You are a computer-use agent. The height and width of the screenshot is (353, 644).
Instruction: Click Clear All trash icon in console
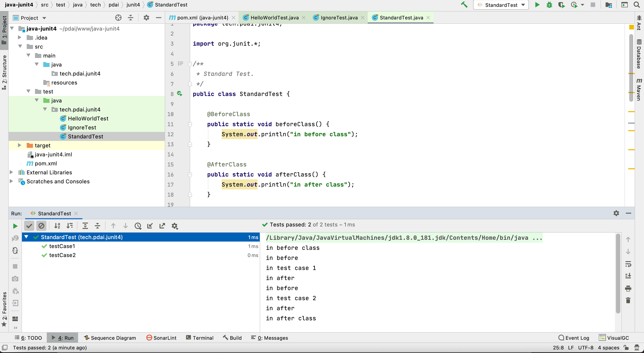[628, 300]
